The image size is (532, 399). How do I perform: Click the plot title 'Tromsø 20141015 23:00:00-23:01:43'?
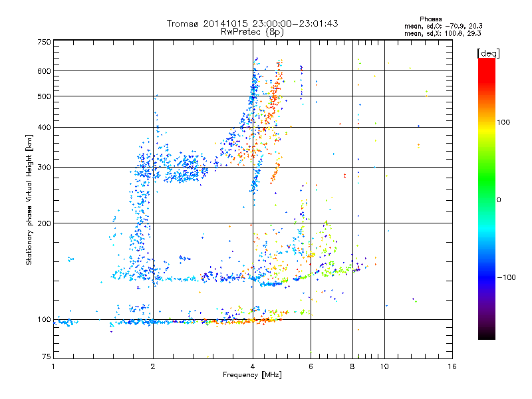point(252,23)
